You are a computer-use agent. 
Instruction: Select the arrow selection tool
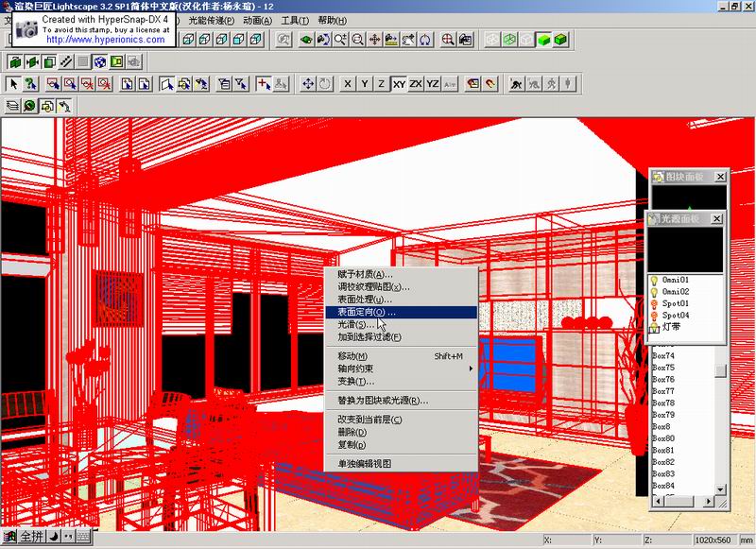pyautogui.click(x=13, y=84)
